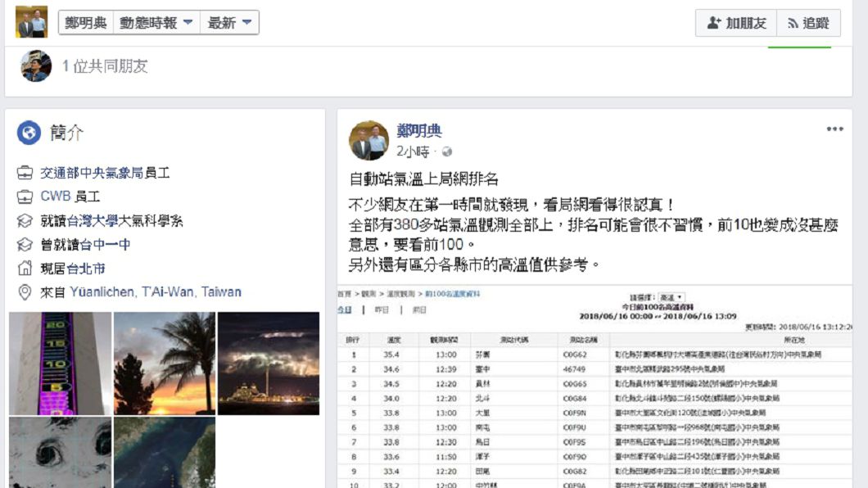The image size is (868, 488).
Task: Click the 溫度 column header
Action: pyautogui.click(x=394, y=340)
